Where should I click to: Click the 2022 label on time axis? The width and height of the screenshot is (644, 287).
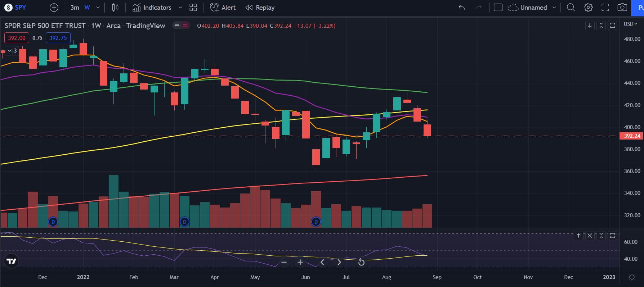83,277
